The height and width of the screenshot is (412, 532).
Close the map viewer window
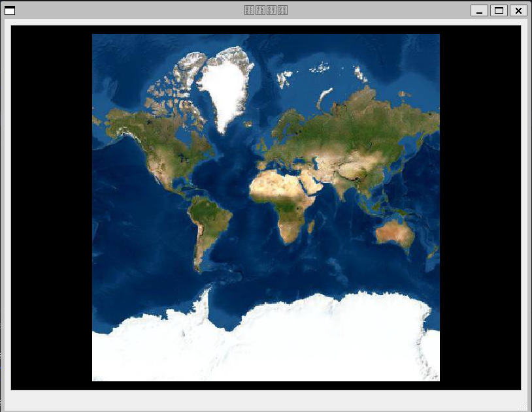pos(518,10)
